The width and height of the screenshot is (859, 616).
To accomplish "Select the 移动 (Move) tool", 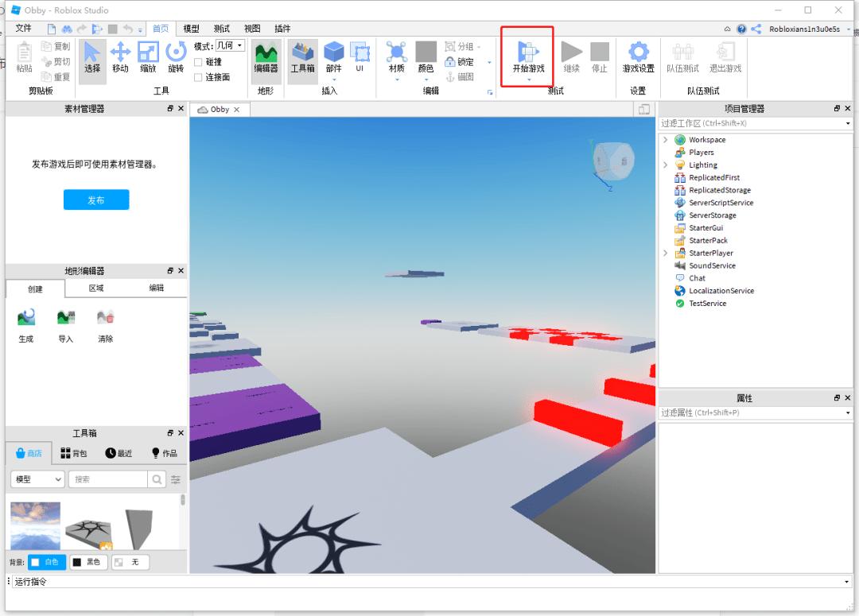I will tap(120, 57).
